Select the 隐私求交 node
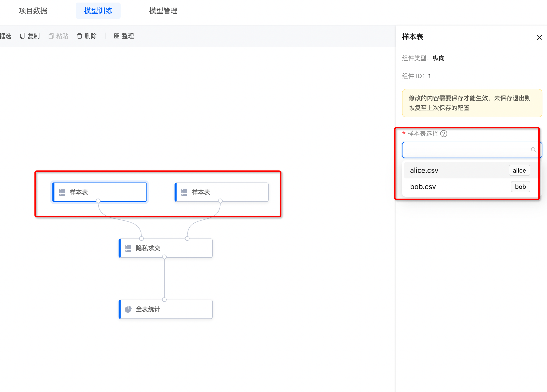547x392 pixels. pyautogui.click(x=166, y=248)
